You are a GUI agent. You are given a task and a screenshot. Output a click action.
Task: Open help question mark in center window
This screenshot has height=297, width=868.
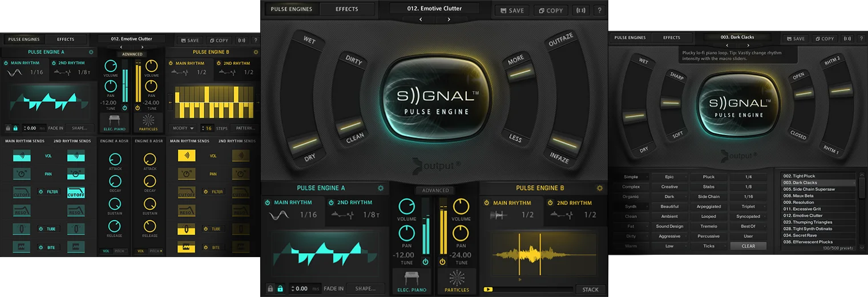(599, 10)
